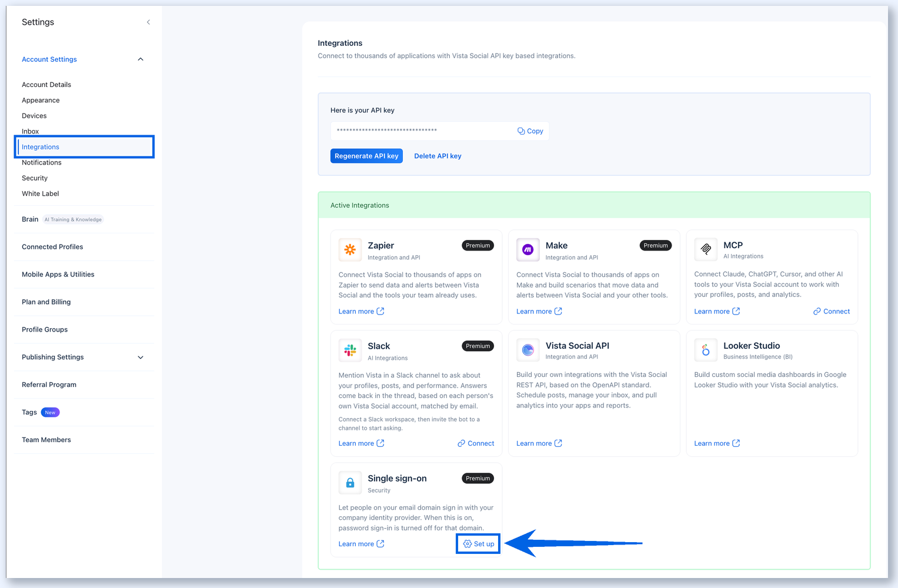Connect the Slack integration
Image resolution: width=898 pixels, height=588 pixels.
click(476, 443)
